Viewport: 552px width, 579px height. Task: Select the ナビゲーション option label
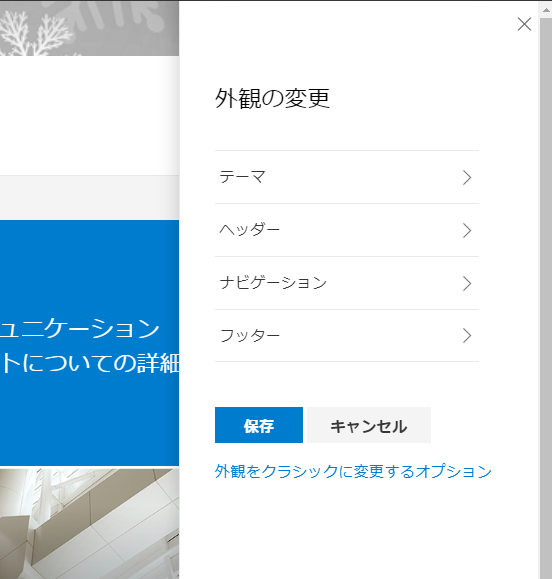click(273, 283)
